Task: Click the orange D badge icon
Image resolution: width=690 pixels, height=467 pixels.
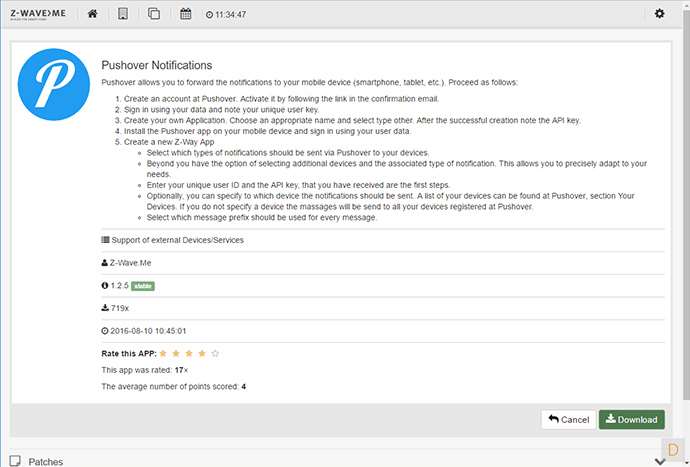Action: pyautogui.click(x=674, y=448)
